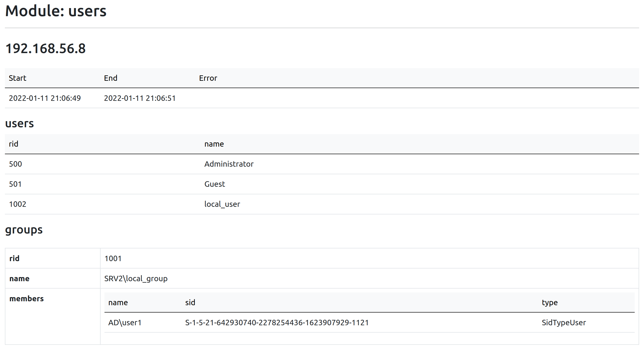
Task: Select the Administrator user row
Action: pyautogui.click(x=322, y=164)
